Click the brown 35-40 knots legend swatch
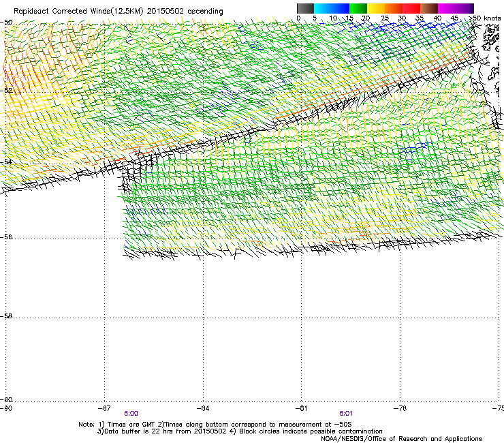This screenshot has height=443, width=504. tap(429, 8)
